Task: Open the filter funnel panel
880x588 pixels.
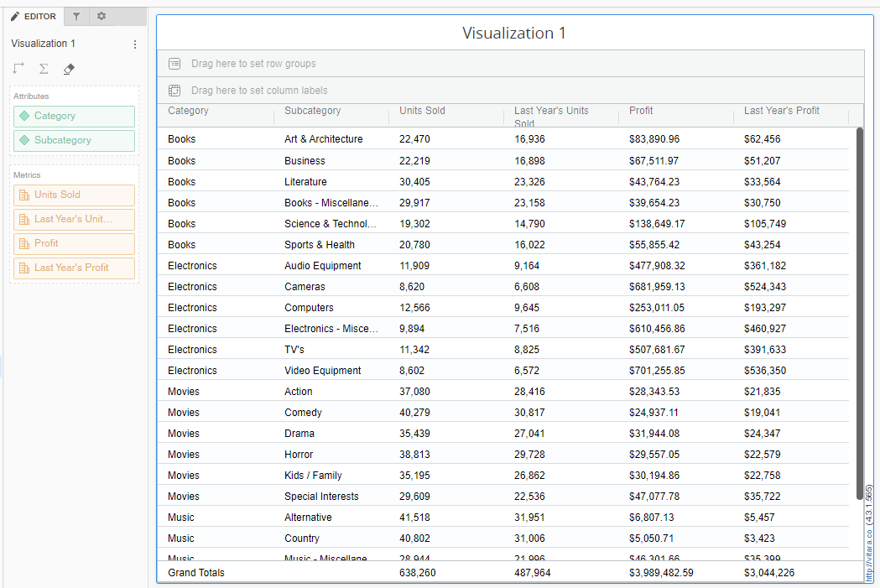Action: pyautogui.click(x=76, y=16)
